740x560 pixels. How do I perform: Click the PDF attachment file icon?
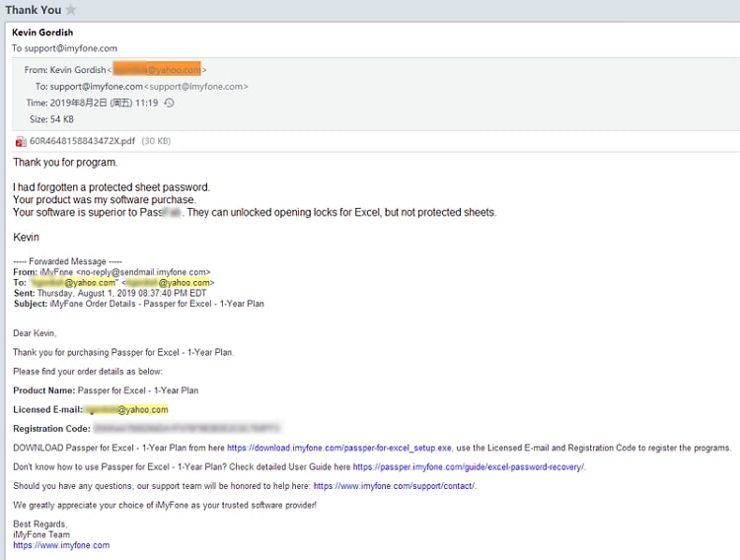tap(21, 141)
